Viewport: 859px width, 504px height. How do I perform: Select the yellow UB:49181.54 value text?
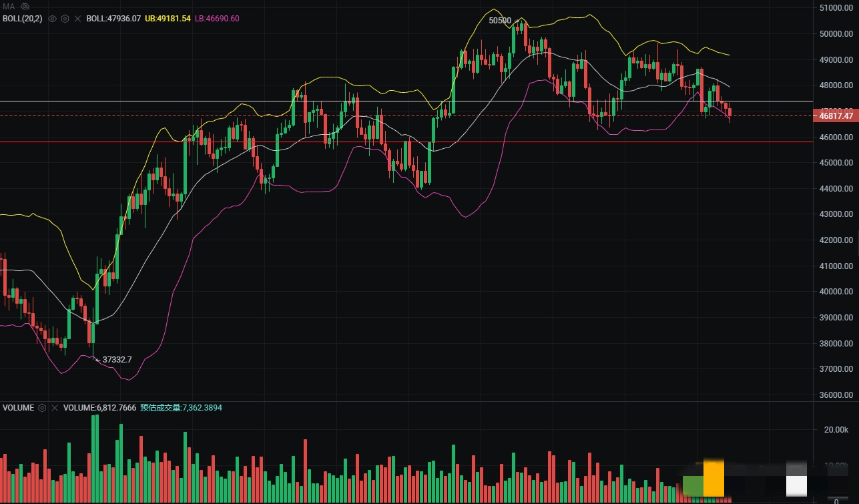point(167,19)
